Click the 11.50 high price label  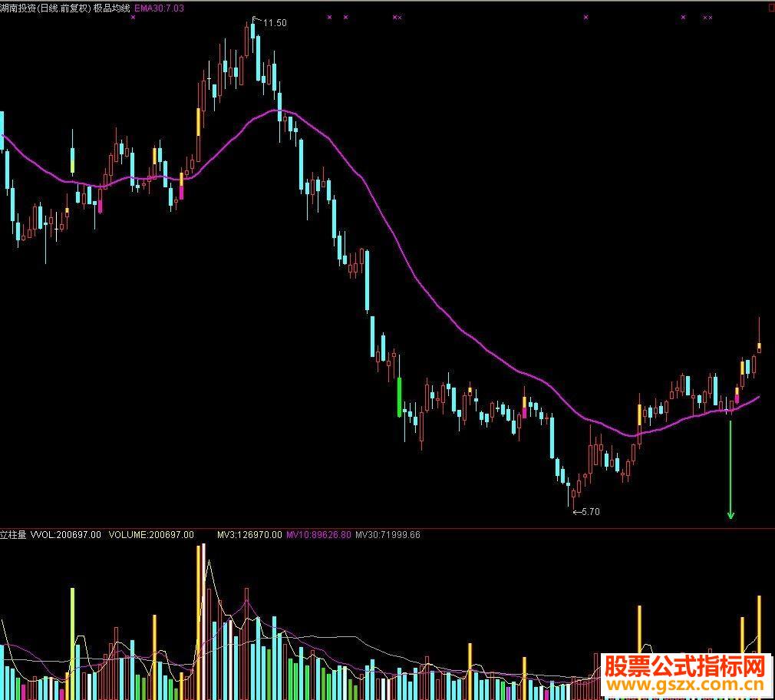pos(275,23)
